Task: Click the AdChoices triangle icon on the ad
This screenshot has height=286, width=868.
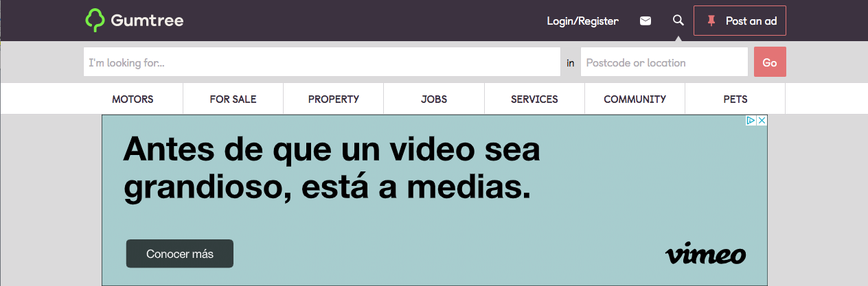Action: coord(751,120)
